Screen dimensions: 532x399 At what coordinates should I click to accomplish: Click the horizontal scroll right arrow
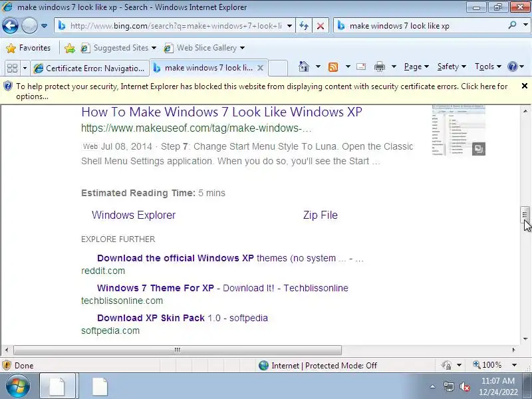[513, 350]
